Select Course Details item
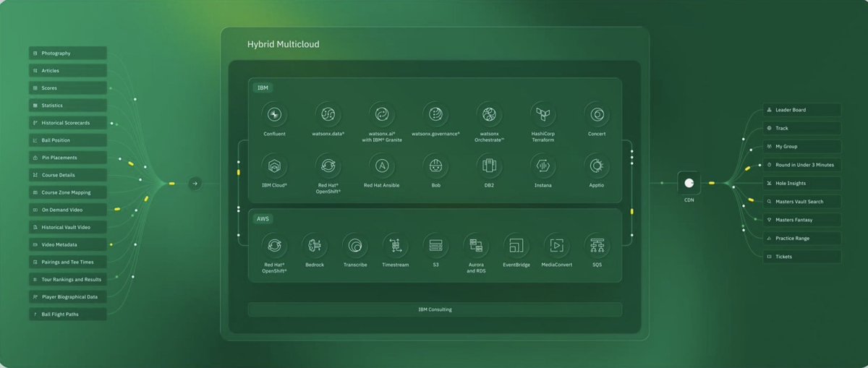Viewport: 868px width, 368px height. (x=68, y=175)
